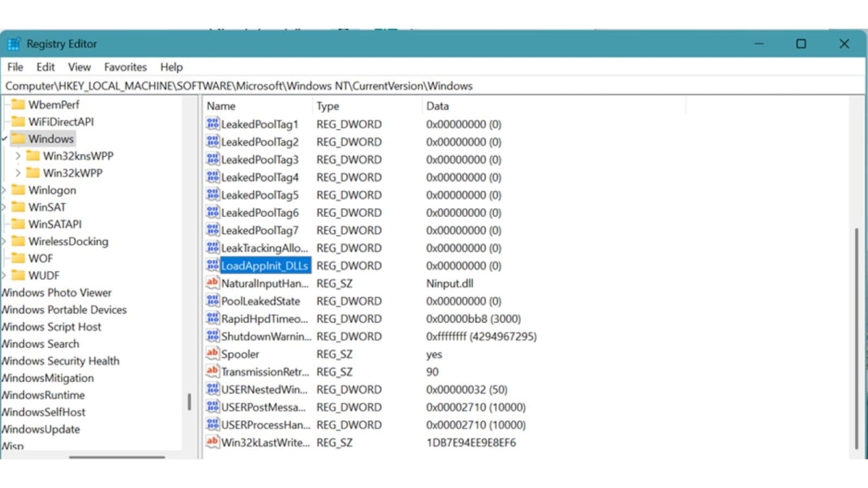Expand the Win32kWPP subkey
The height and width of the screenshot is (488, 868).
pos(18,173)
